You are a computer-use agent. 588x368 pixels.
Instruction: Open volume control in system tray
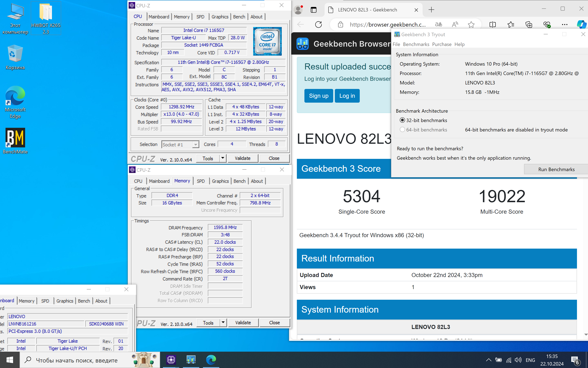518,360
